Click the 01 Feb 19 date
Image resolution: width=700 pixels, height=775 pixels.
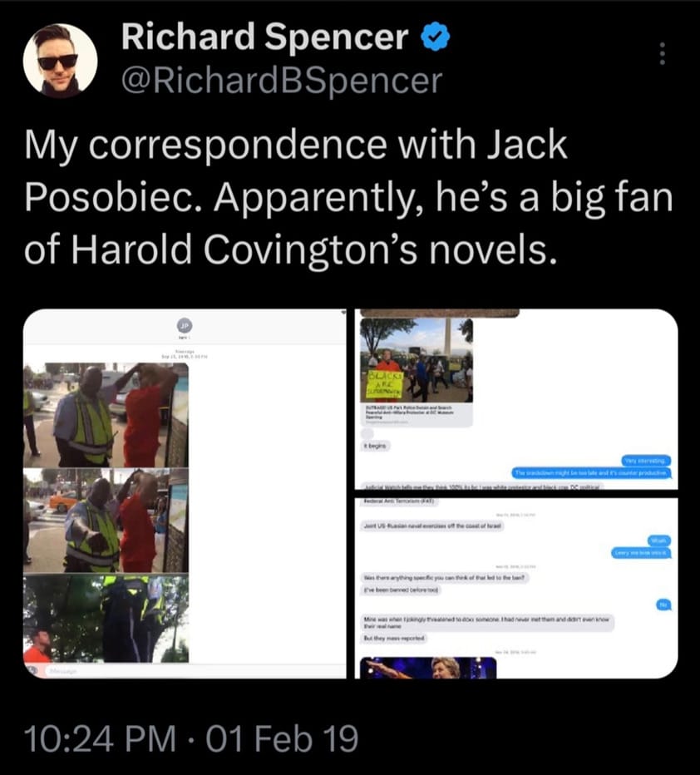(x=282, y=739)
